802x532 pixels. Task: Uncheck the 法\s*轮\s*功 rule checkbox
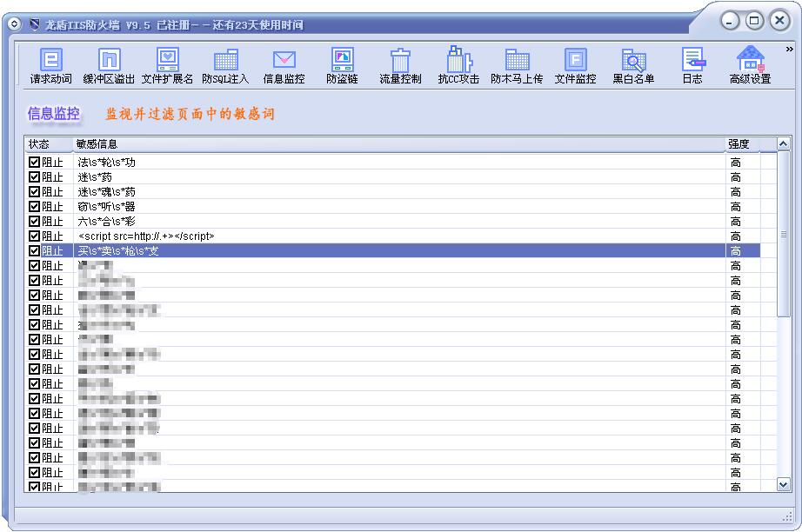34,162
